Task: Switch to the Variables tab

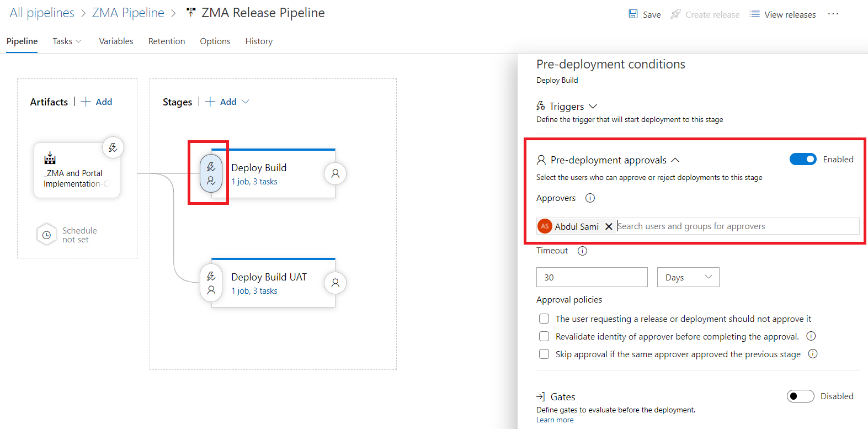Action: [x=116, y=41]
